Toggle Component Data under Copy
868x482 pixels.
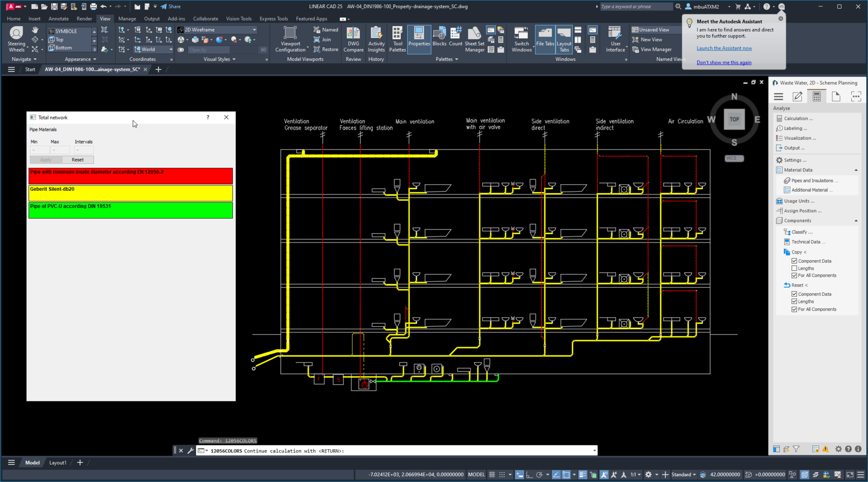pos(794,261)
